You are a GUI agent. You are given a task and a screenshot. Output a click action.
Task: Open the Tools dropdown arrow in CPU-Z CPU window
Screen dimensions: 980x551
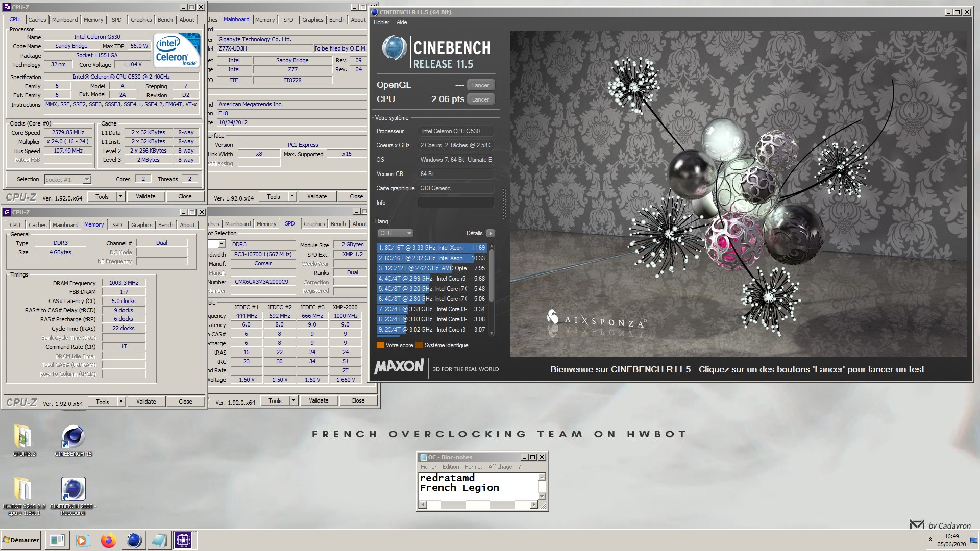point(121,196)
